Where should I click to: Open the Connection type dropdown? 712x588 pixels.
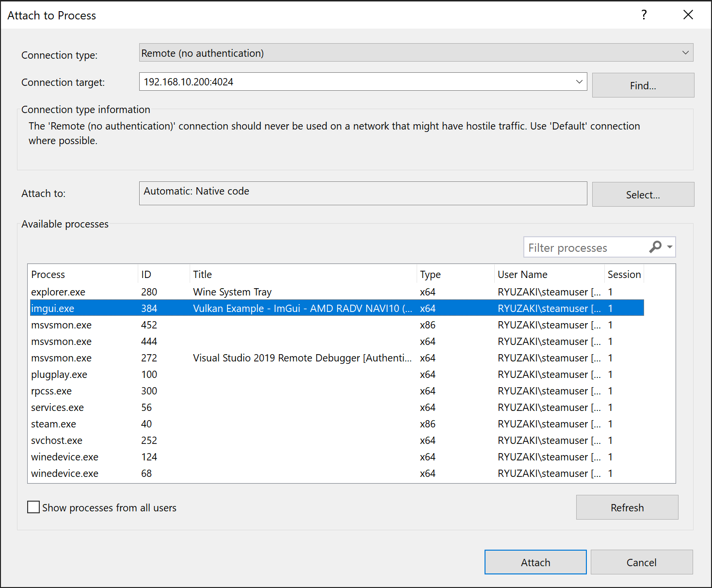pos(416,53)
